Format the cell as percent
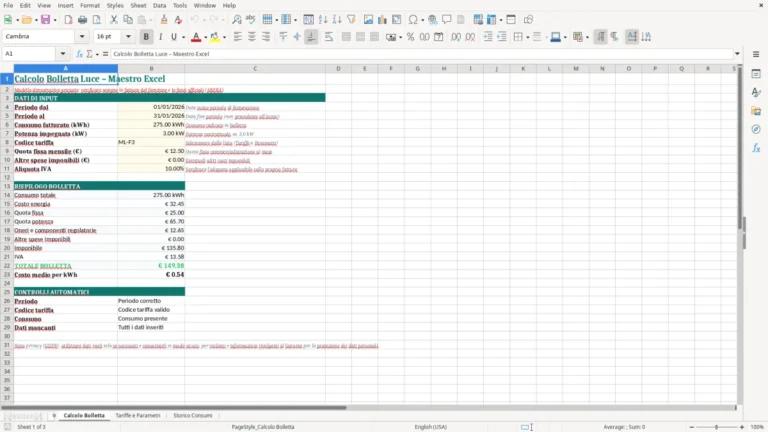Image resolution: width=768 pixels, height=432 pixels. coord(410,37)
